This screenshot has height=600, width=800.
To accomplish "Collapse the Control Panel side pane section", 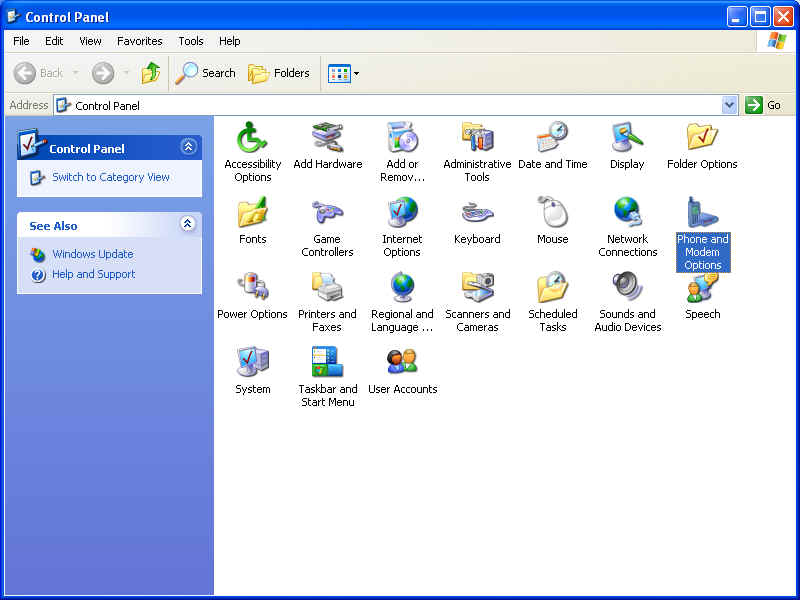I will click(x=188, y=147).
